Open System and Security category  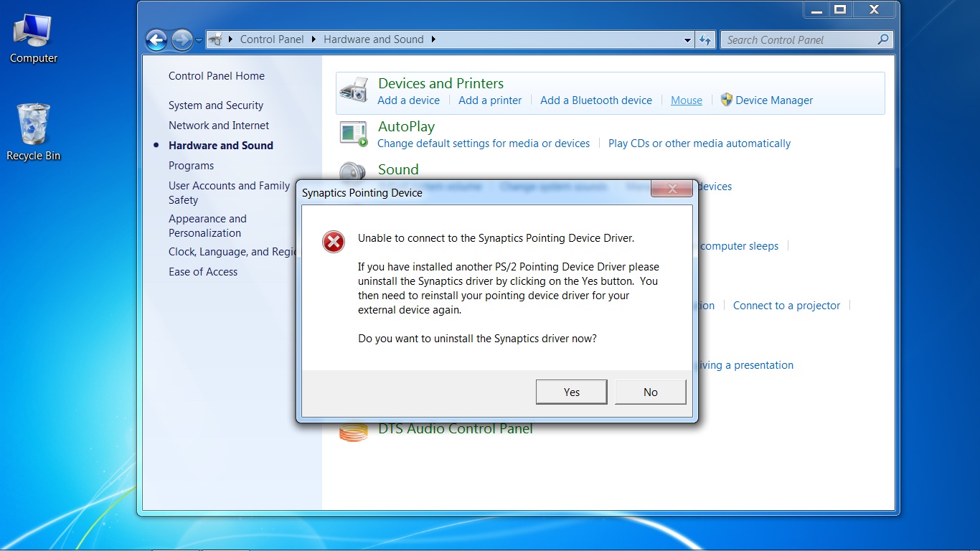[x=216, y=105]
